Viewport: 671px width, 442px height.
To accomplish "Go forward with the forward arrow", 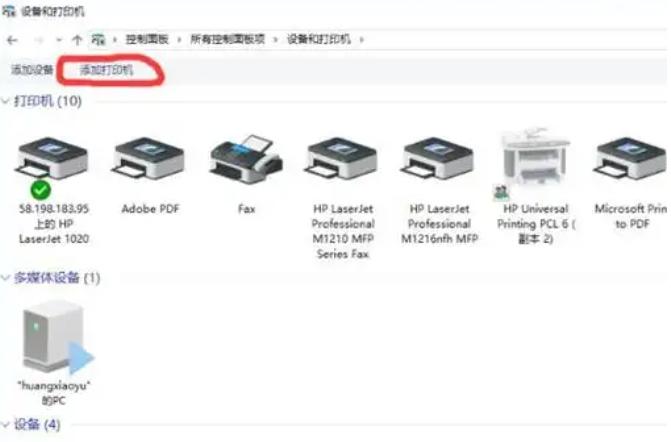I will (38, 40).
